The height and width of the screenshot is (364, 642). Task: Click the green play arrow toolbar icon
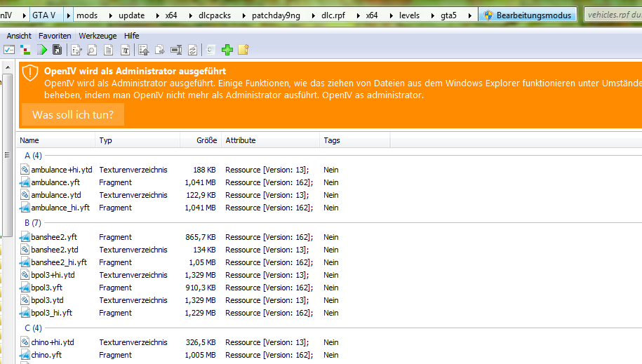[42, 50]
